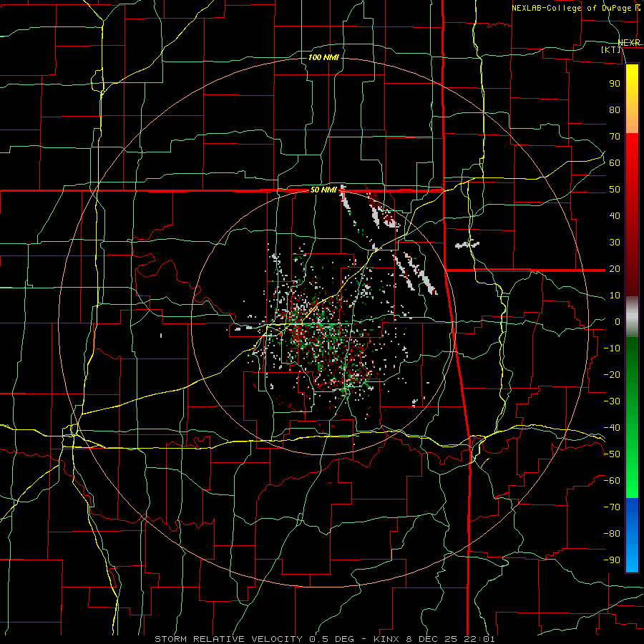Click the 50 value on velocity scale
Viewport: 644px width, 644px height.
[x=615, y=190]
